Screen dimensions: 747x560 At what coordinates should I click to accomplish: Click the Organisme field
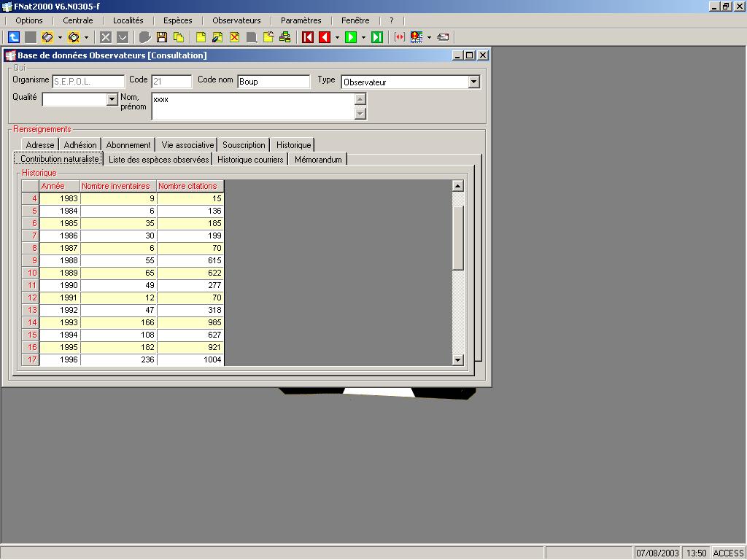pos(88,82)
